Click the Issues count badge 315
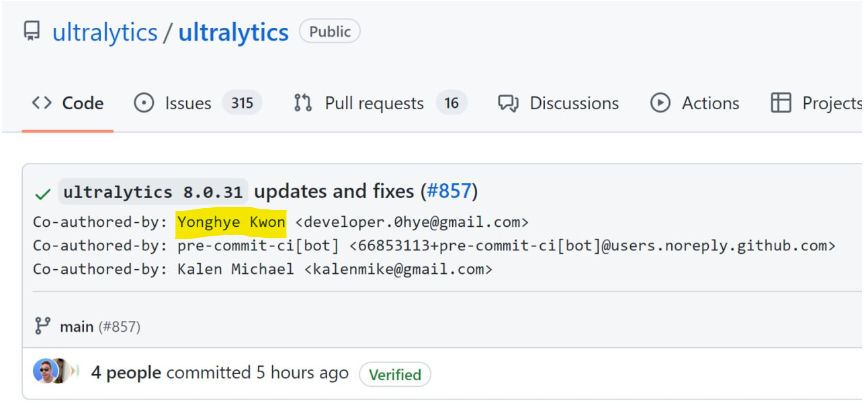The width and height of the screenshot is (866, 405). 242,103
